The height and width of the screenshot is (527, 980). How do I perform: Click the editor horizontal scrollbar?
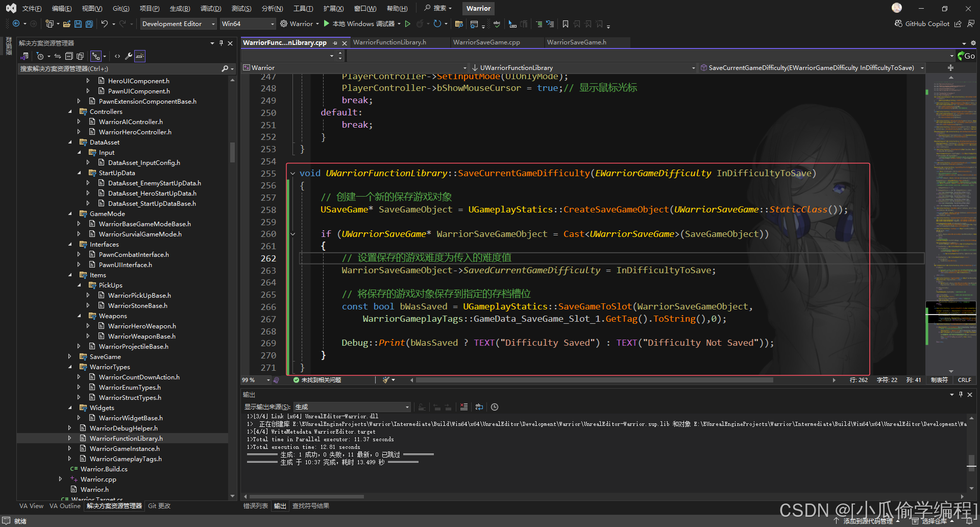click(x=594, y=380)
